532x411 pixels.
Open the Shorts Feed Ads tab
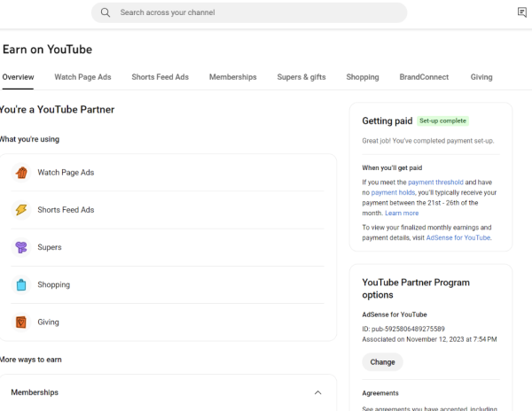pos(160,77)
